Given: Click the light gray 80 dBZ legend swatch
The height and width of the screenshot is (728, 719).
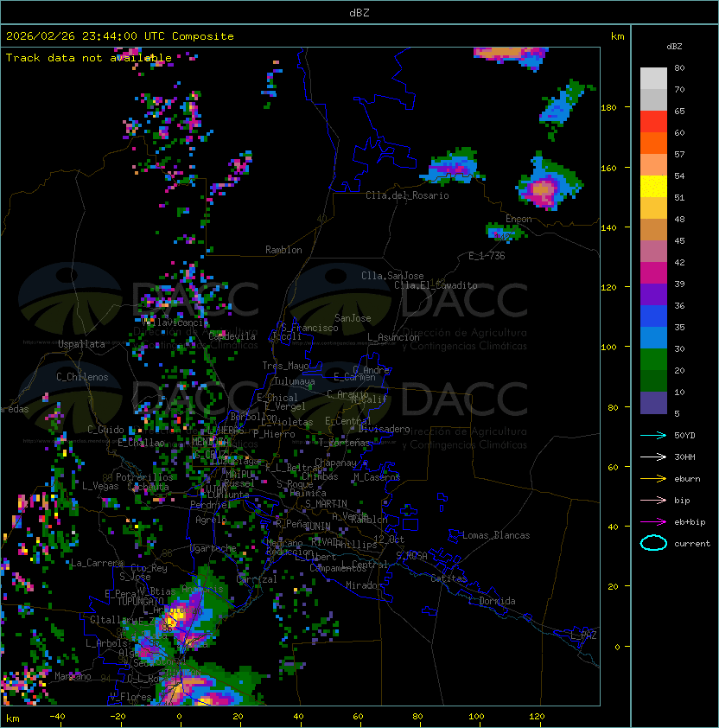Looking at the screenshot, I should click(653, 78).
